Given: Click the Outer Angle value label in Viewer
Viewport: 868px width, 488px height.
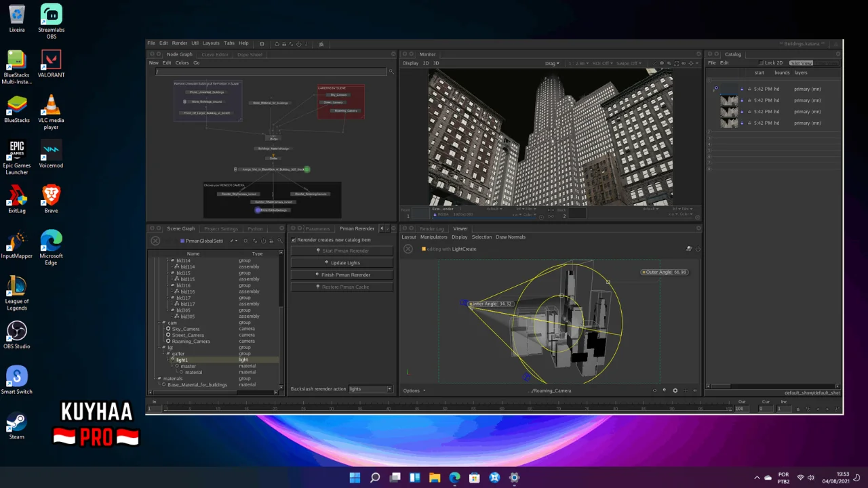Looking at the screenshot, I should [665, 272].
